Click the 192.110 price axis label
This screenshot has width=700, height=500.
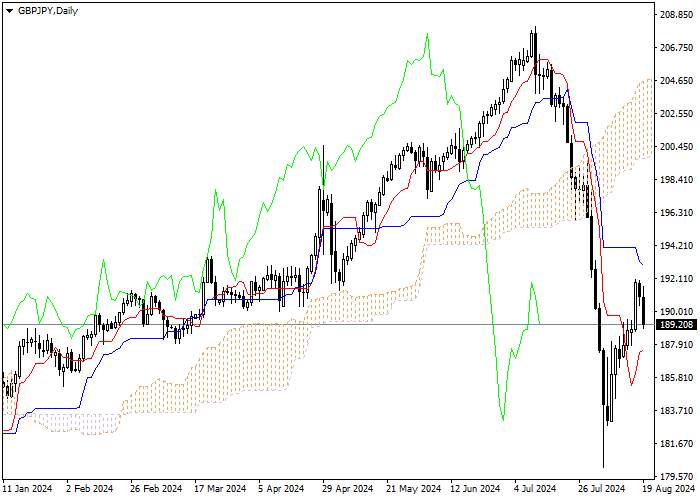677,279
